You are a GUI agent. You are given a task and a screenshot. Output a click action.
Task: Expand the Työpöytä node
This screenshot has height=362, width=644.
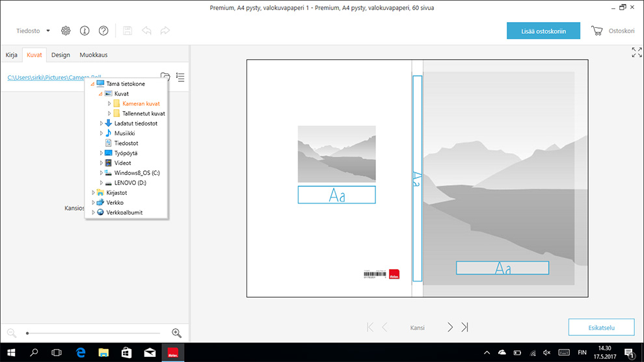(x=101, y=153)
